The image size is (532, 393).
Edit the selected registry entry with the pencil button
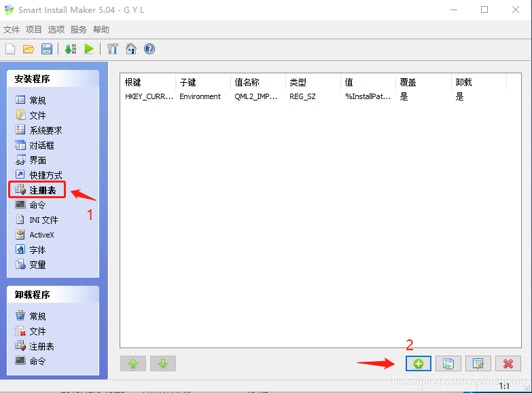coord(478,364)
